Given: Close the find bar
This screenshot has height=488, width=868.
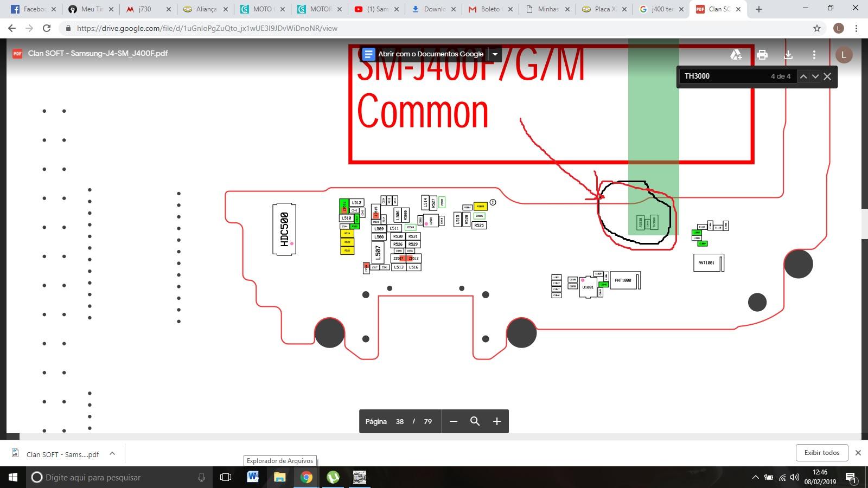Looking at the screenshot, I should (827, 76).
